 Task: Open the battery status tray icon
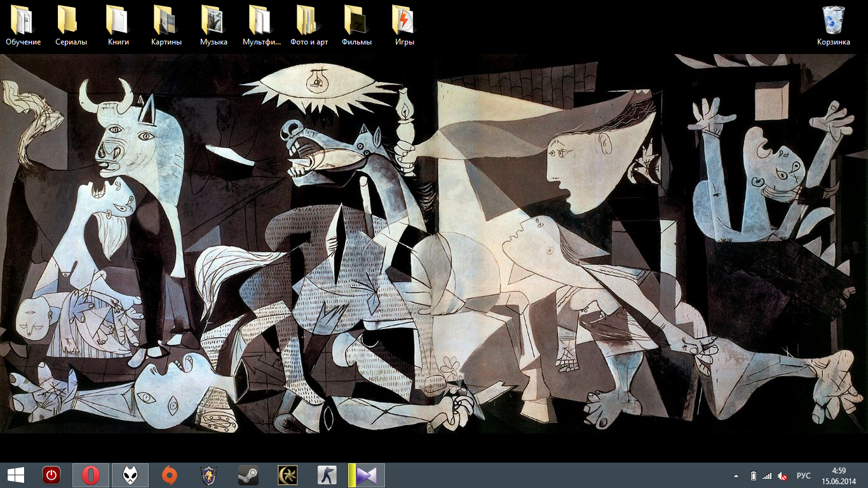pyautogui.click(x=753, y=476)
